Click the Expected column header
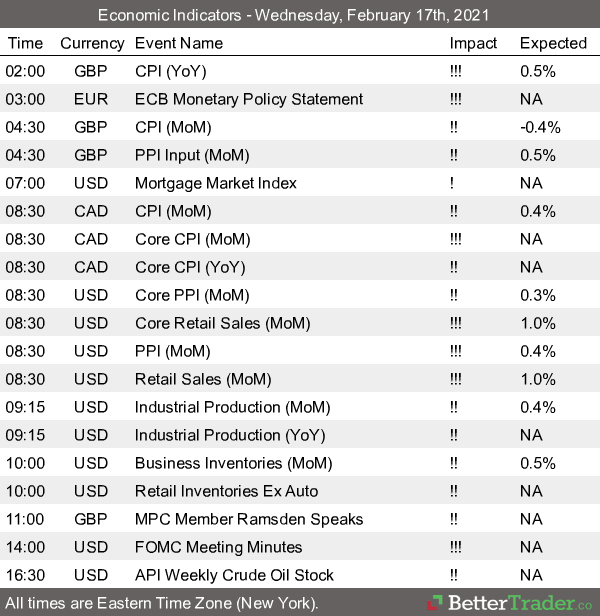Screen dimensions: 600x616 [553, 43]
